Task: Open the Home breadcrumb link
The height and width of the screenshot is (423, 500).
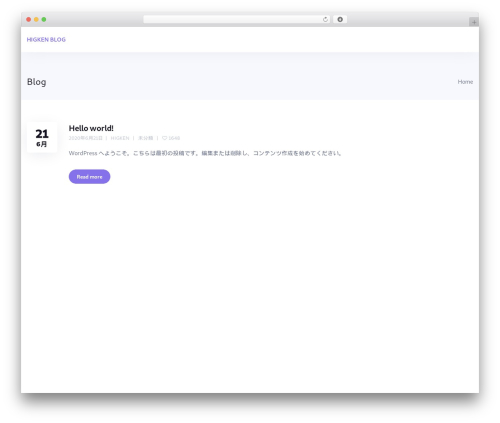Action: [465, 82]
